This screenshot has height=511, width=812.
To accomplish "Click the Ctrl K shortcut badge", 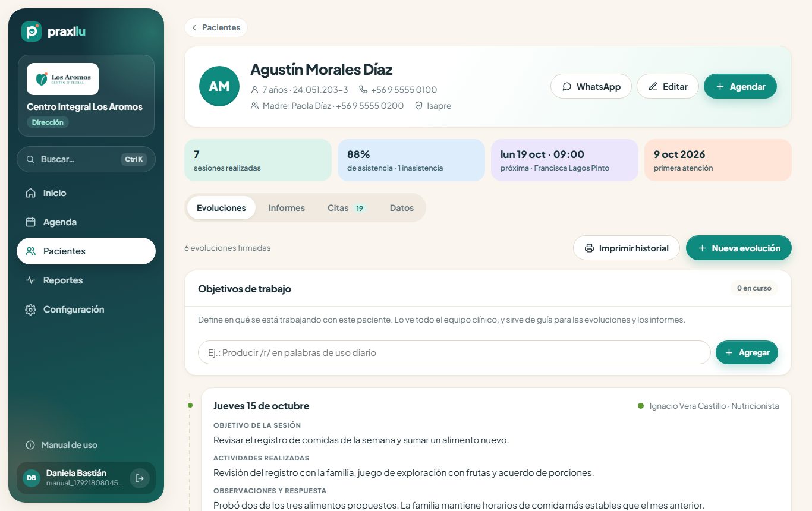I will pyautogui.click(x=134, y=159).
